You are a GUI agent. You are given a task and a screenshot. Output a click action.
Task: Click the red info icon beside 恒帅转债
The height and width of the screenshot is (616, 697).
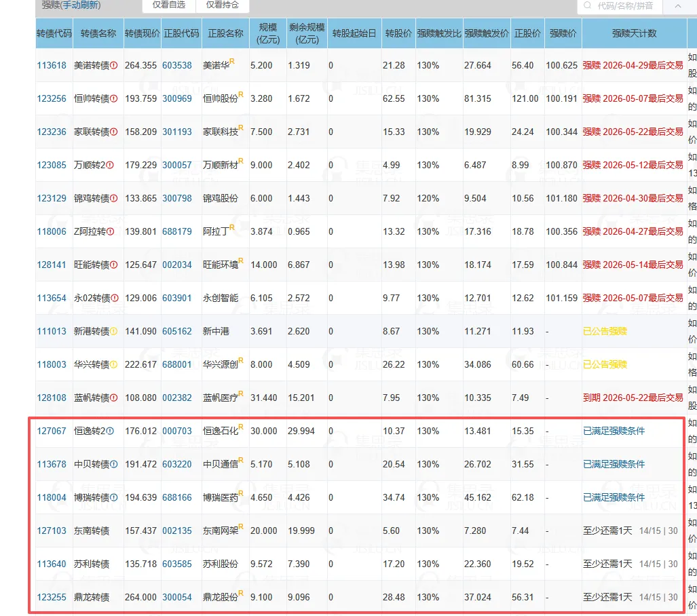[x=114, y=98]
